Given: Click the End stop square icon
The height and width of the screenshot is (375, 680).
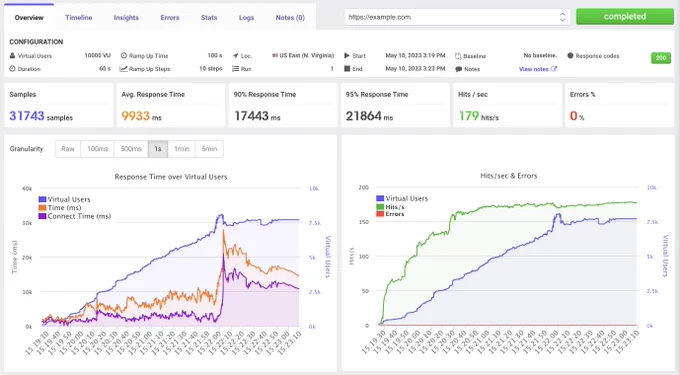Looking at the screenshot, I should coord(347,68).
